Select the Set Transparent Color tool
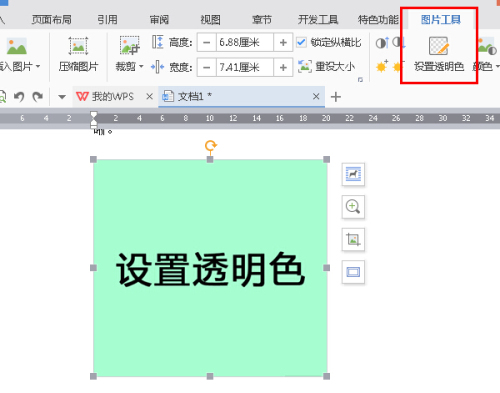The width and height of the screenshot is (500, 393). tap(439, 54)
